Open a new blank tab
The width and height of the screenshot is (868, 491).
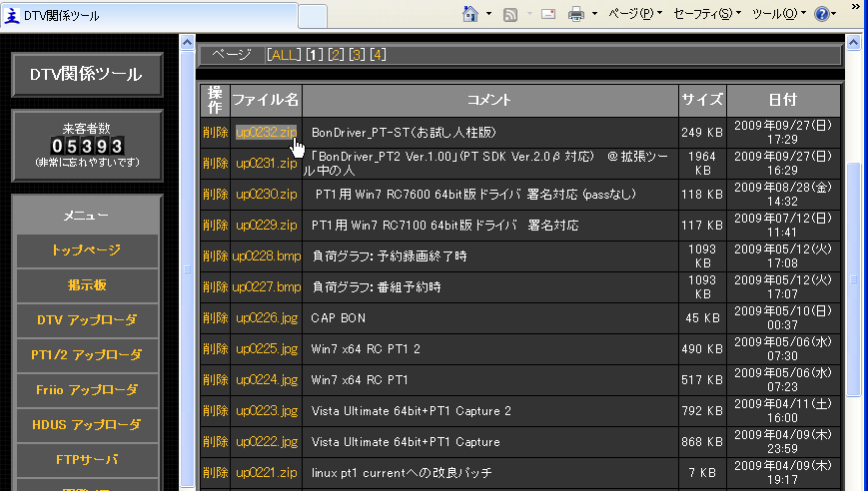313,16
